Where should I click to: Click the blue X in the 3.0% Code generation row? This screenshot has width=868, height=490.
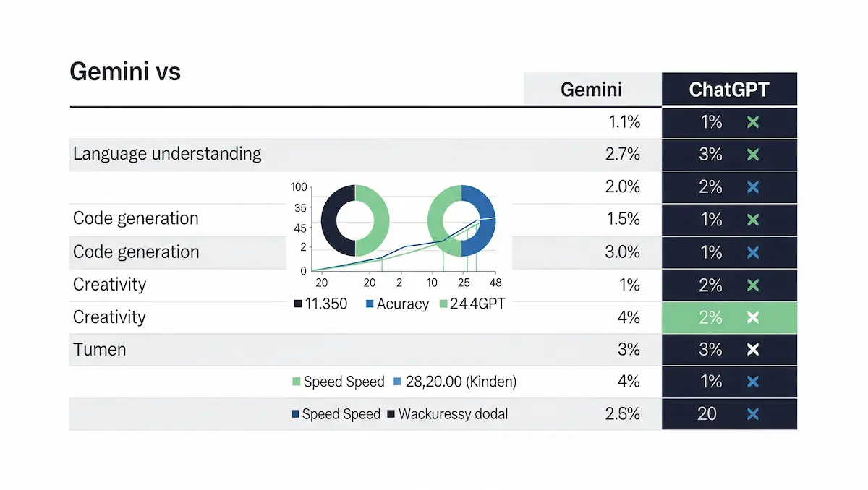tap(753, 252)
